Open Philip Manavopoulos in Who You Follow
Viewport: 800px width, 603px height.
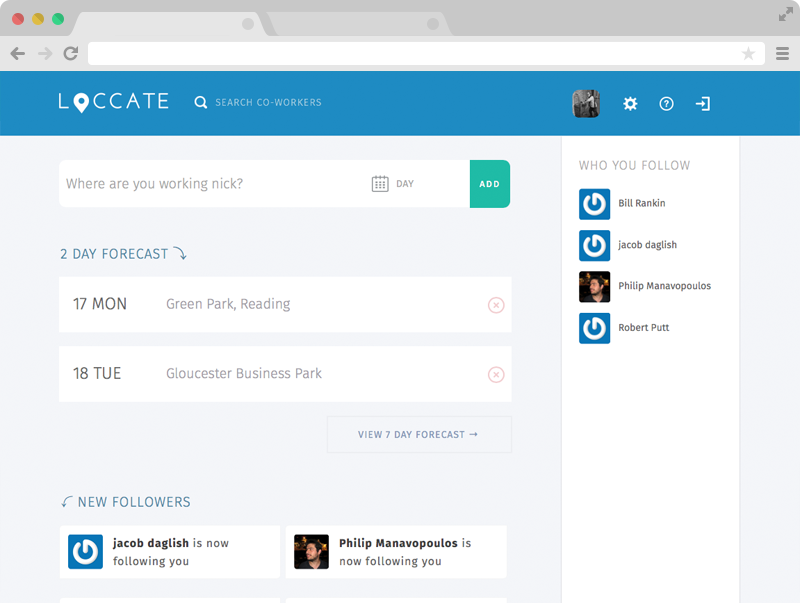click(x=664, y=286)
